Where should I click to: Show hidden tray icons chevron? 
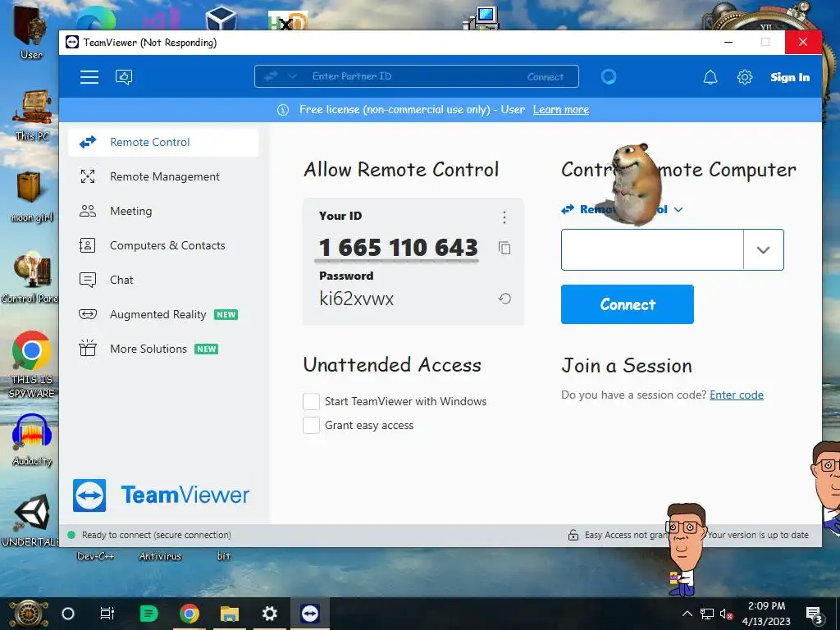coord(687,614)
